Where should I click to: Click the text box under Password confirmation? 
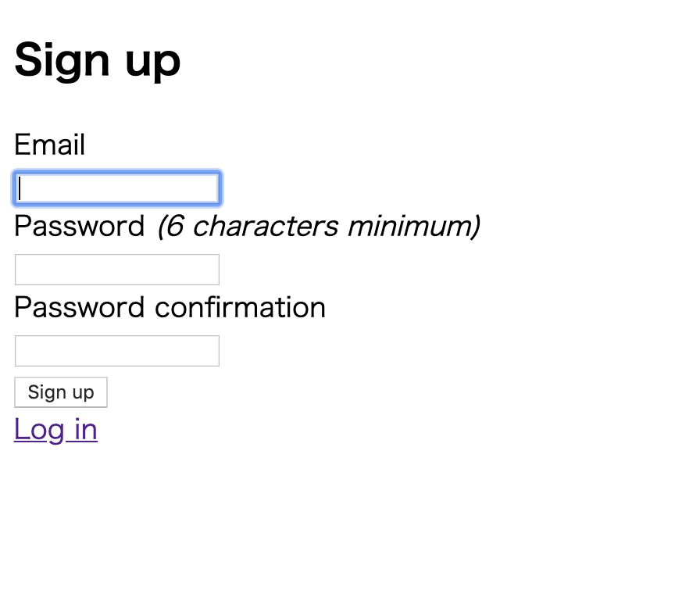click(117, 351)
